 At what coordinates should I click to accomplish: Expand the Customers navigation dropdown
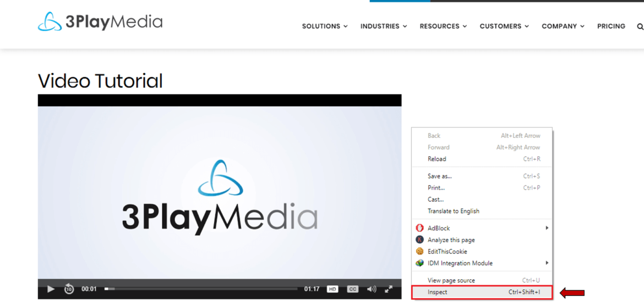coord(504,26)
